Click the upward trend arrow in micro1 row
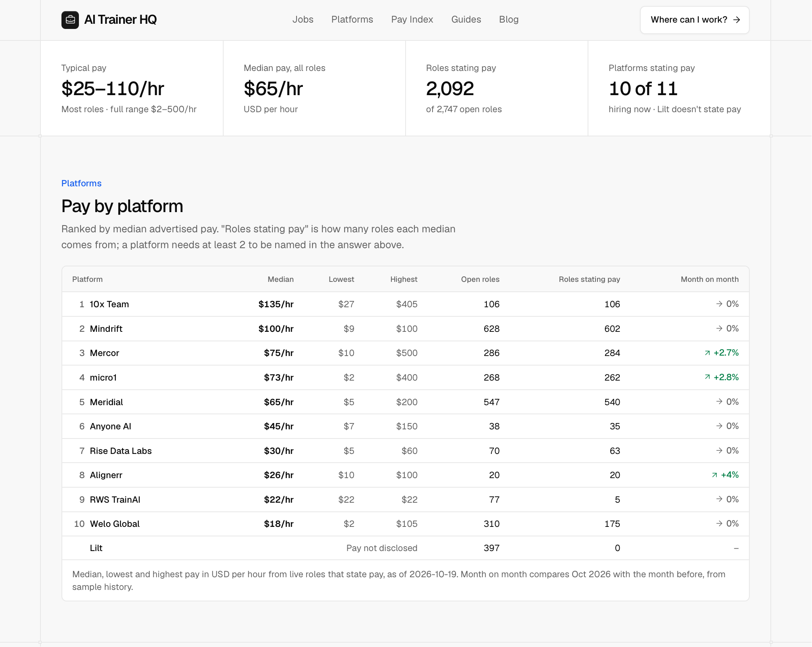The image size is (812, 647). click(707, 377)
